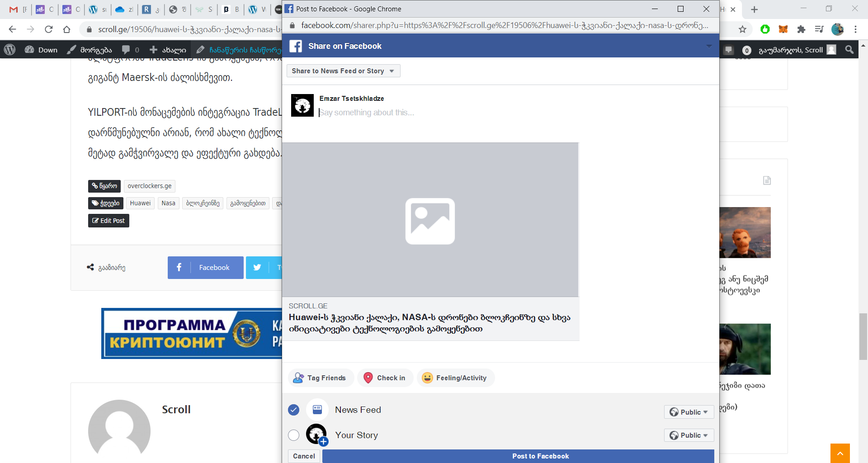
Task: Share article via Twitter button
Action: tap(264, 268)
